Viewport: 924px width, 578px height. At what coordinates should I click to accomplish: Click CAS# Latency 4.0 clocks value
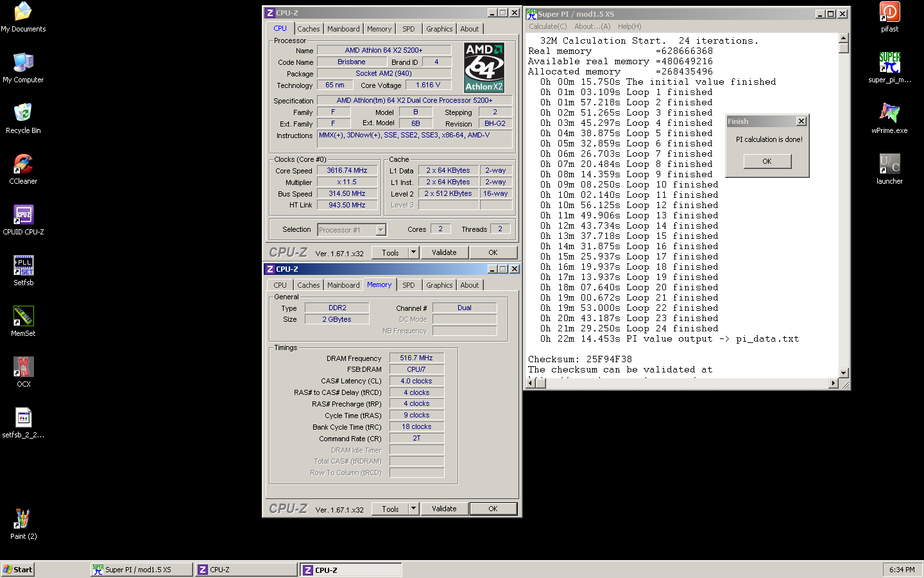pos(416,381)
